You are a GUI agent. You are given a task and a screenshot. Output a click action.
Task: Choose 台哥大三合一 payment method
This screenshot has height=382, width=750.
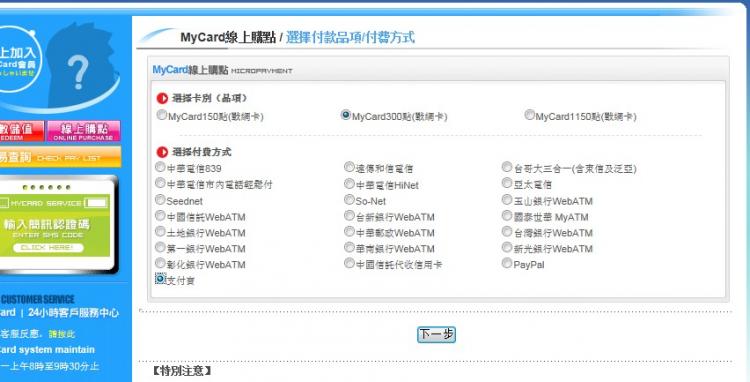pos(507,167)
